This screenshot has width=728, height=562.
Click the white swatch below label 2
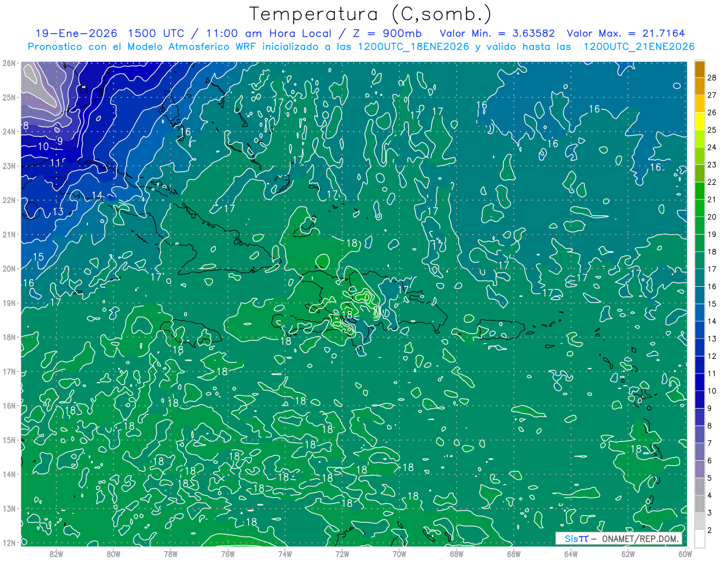pyautogui.click(x=699, y=538)
